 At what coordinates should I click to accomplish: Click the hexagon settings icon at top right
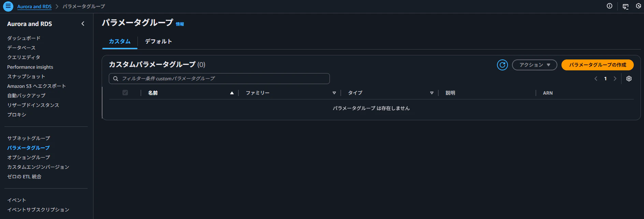tap(639, 6)
